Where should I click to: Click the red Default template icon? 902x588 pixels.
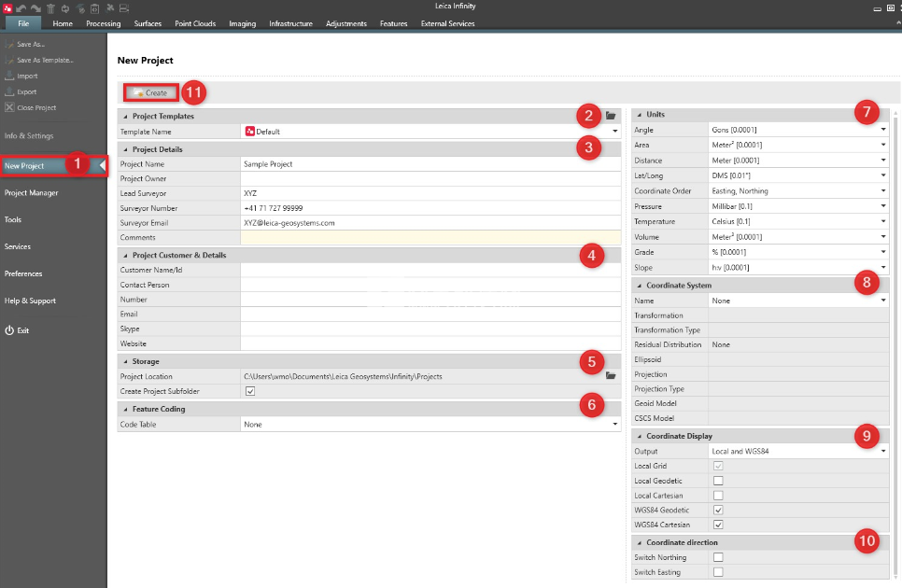click(249, 131)
